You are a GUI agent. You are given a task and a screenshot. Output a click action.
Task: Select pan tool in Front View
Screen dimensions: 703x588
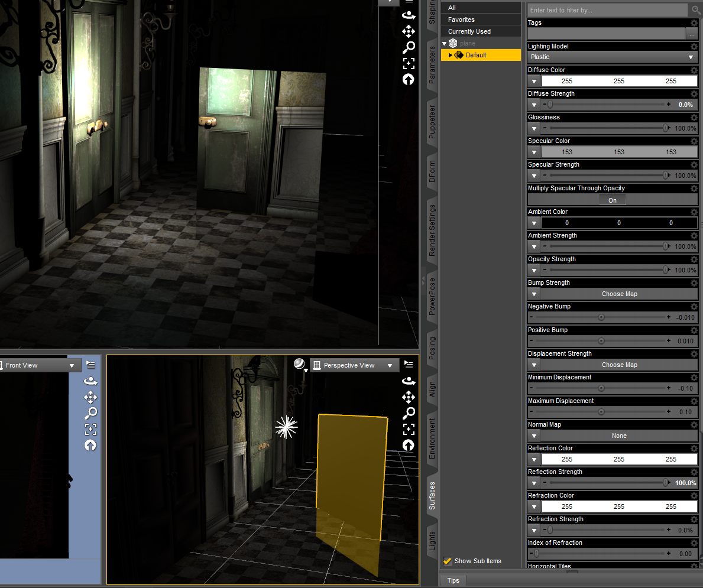[90, 397]
